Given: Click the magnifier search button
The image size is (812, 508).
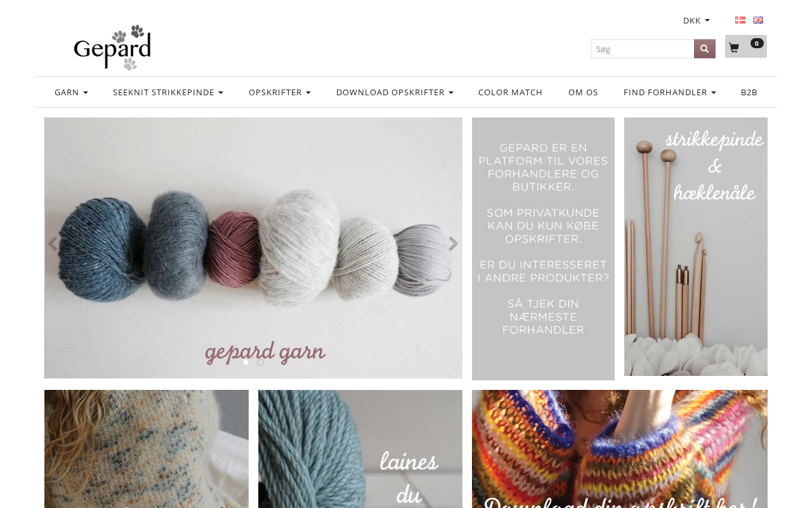Looking at the screenshot, I should [704, 49].
